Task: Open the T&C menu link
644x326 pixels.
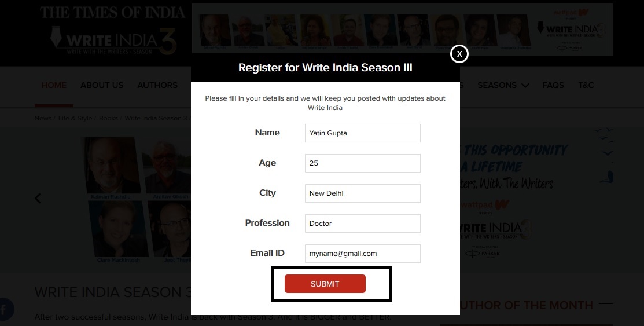Action: (586, 85)
